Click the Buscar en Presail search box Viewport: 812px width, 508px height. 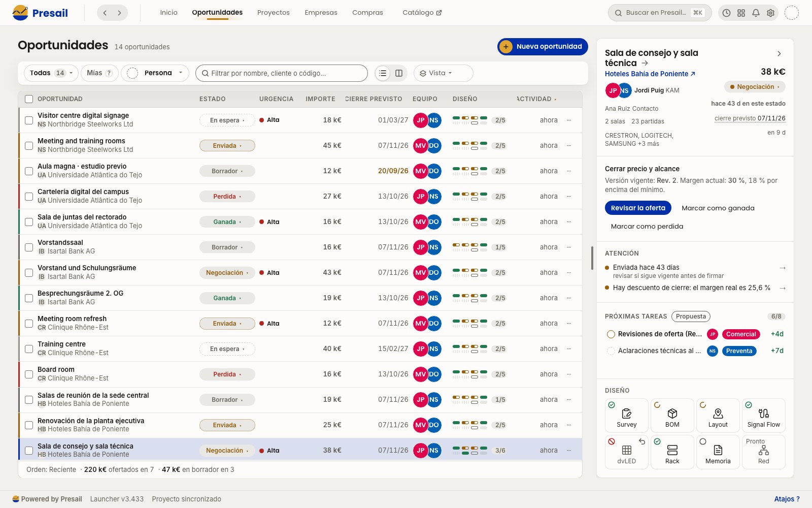pos(660,13)
